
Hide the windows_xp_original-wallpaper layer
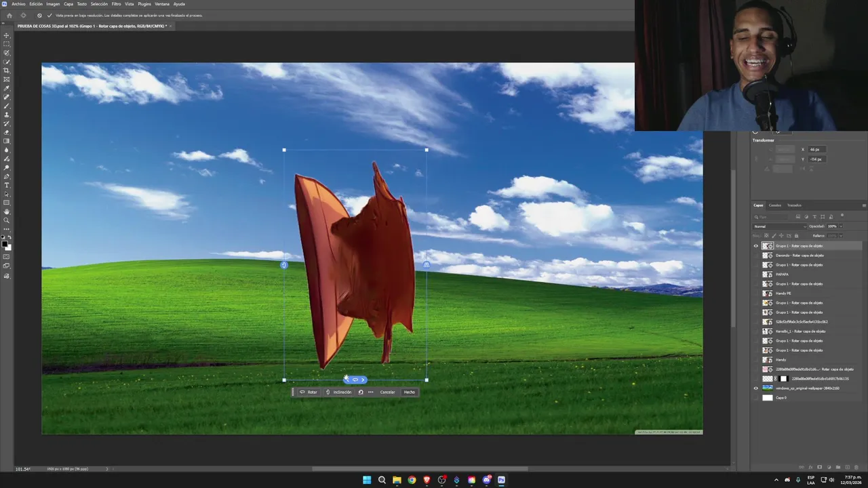tap(756, 388)
